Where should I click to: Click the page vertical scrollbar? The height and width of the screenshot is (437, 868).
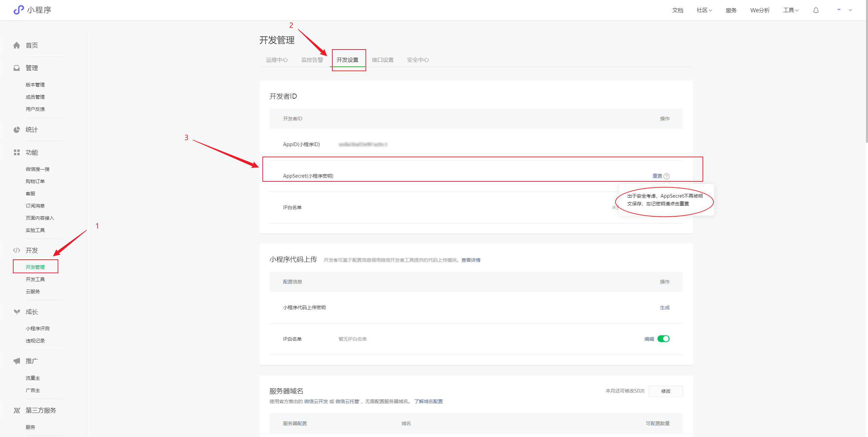click(867, 71)
